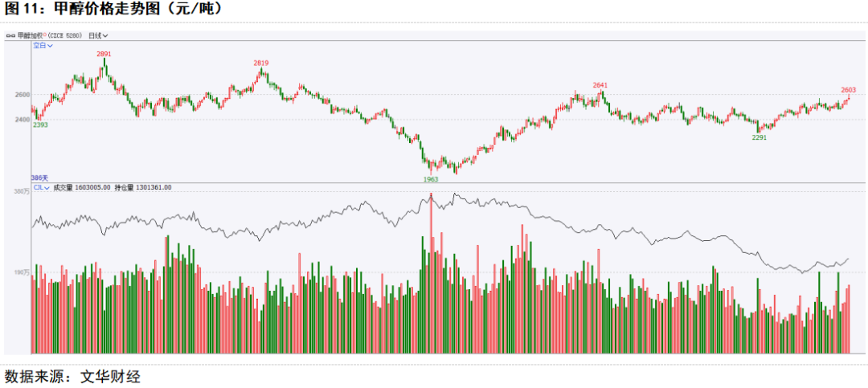Click the 2641 high price label
Screen dimensions: 868x388
click(x=600, y=85)
